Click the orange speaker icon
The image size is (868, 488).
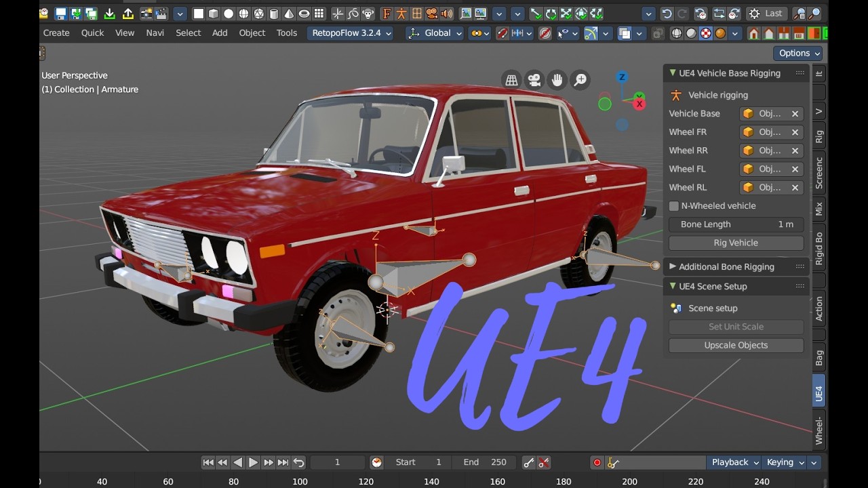pos(447,14)
